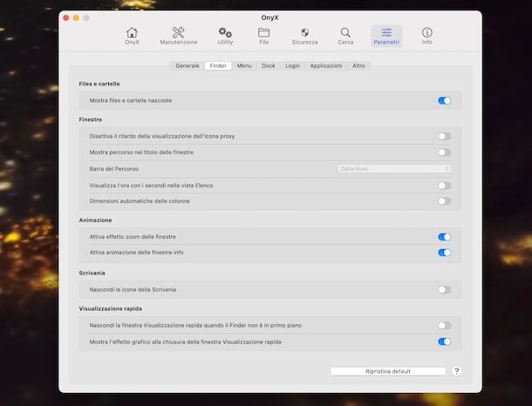Viewport: 532px width, 406px height.
Task: Click the Animazione section heading
Action: [x=95, y=220]
